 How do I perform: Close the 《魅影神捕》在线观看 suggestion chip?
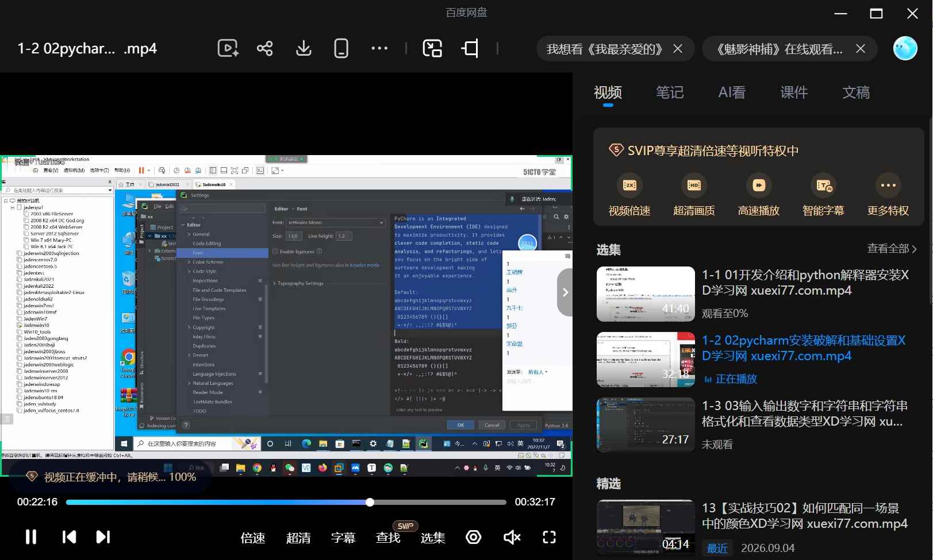pyautogui.click(x=861, y=49)
